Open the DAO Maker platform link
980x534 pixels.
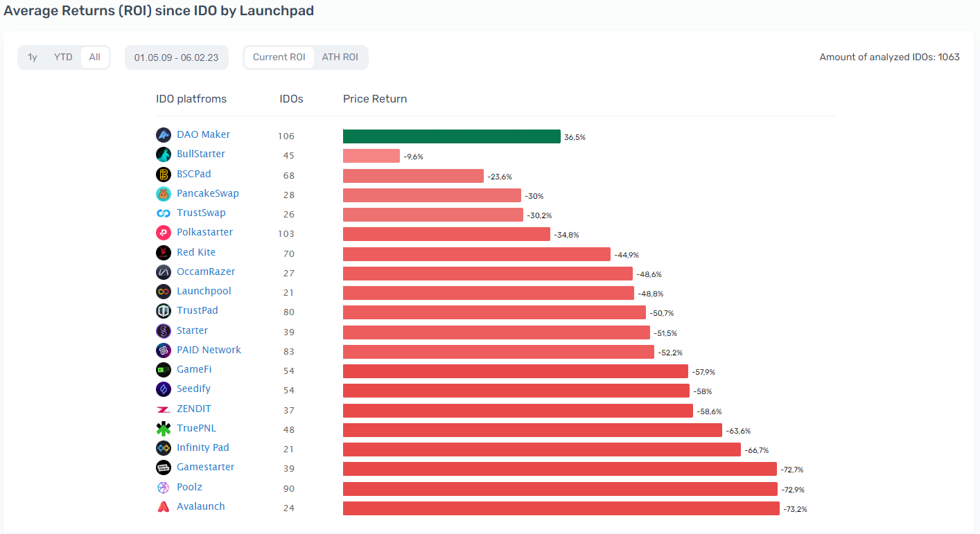click(203, 134)
